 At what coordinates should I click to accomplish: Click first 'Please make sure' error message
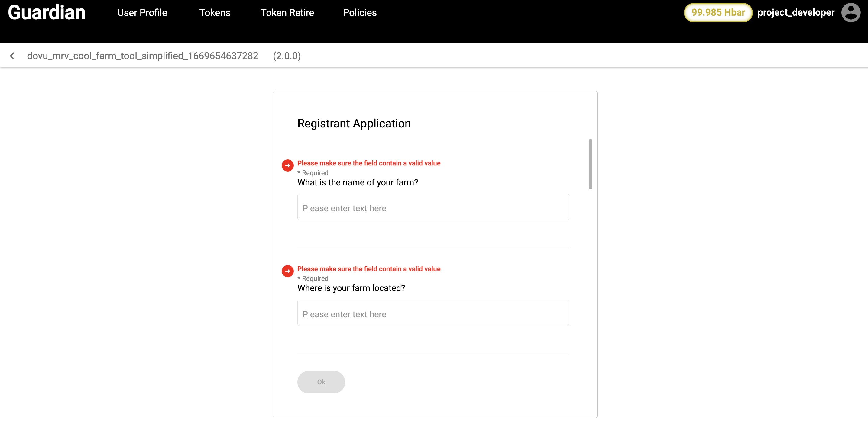369,163
